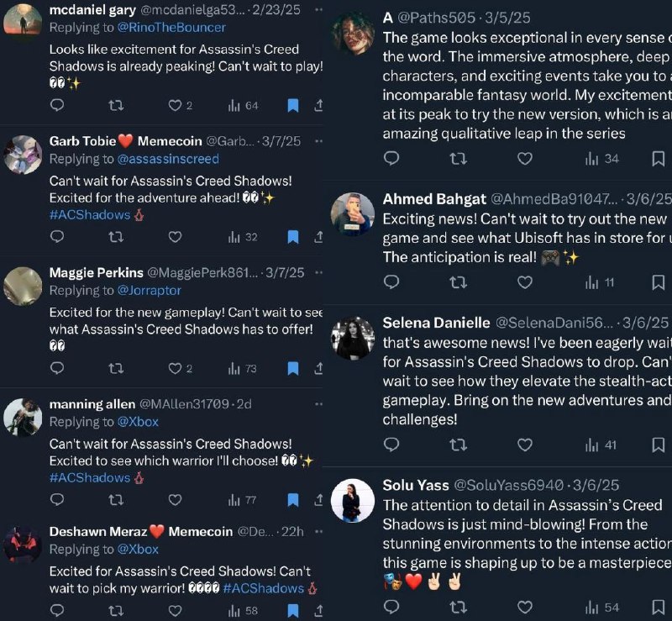Image resolution: width=672 pixels, height=621 pixels.
Task: Reply to mcdaniel gary's tweet
Action: (57, 105)
